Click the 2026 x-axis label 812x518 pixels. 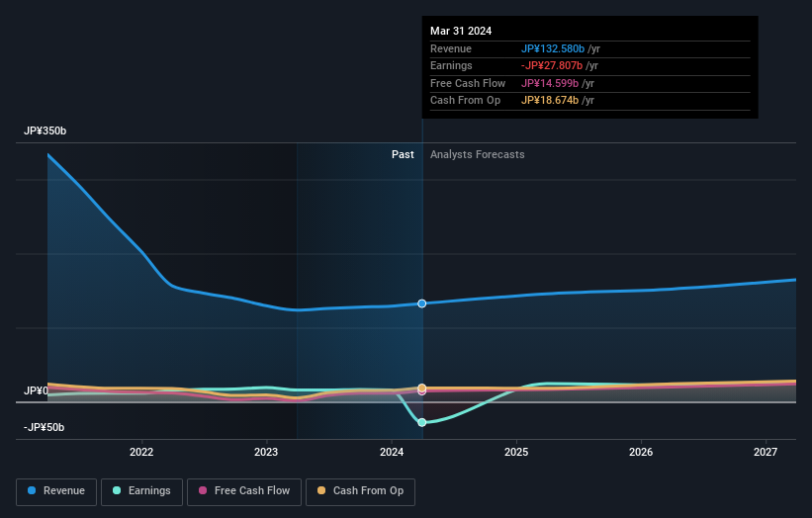[641, 452]
